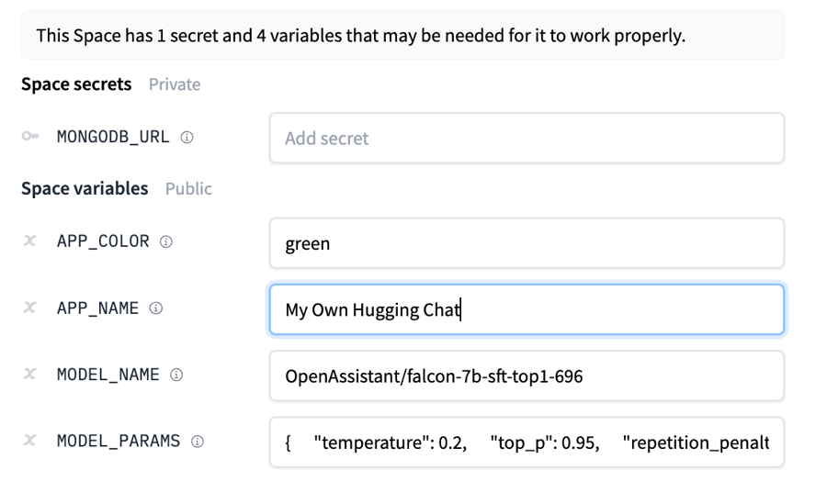Click the APP_COLOR variable label
This screenshot has width=827, height=504.
pos(103,241)
